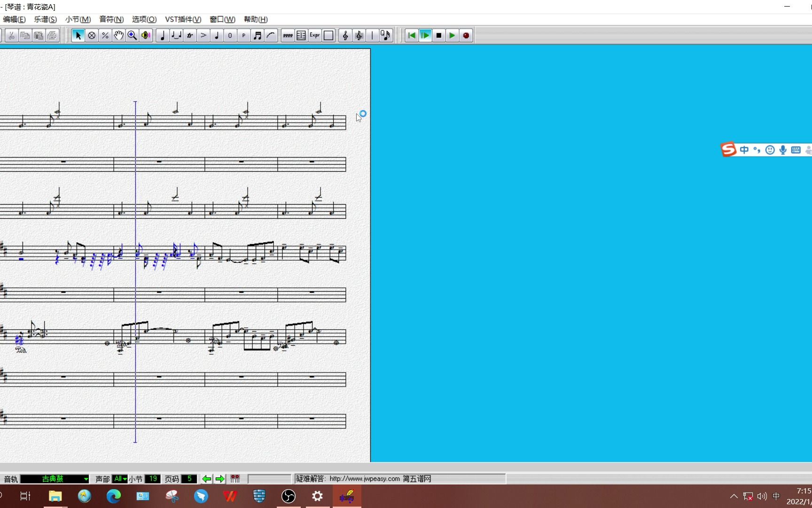
Task: Click the paste icon in the toolbar
Action: 39,35
